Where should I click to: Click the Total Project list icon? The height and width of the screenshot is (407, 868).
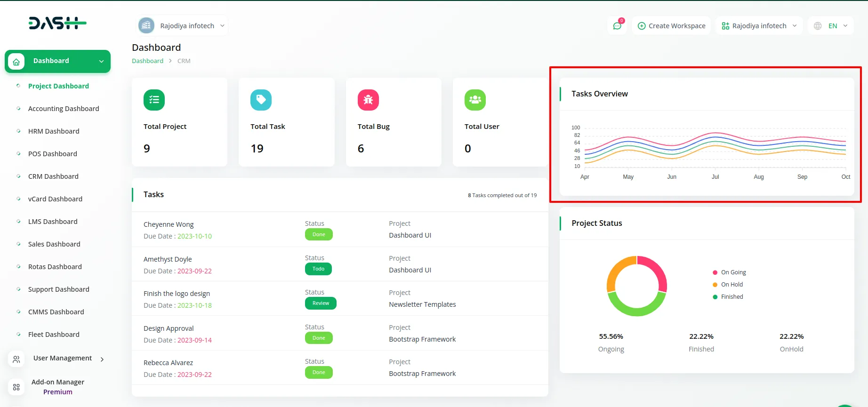[x=154, y=100]
